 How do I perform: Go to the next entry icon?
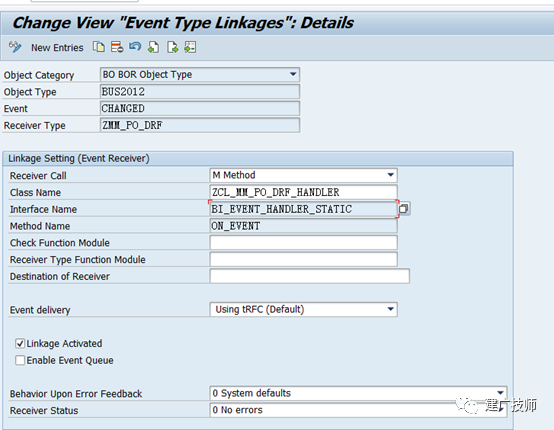coord(172,47)
